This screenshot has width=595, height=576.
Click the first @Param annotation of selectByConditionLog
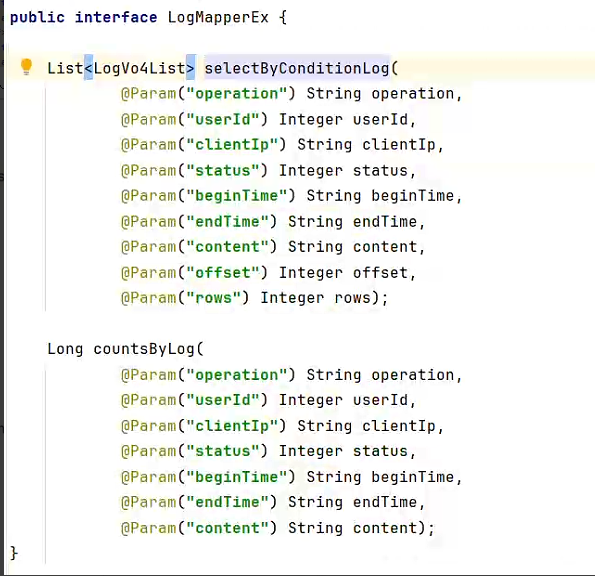149,94
